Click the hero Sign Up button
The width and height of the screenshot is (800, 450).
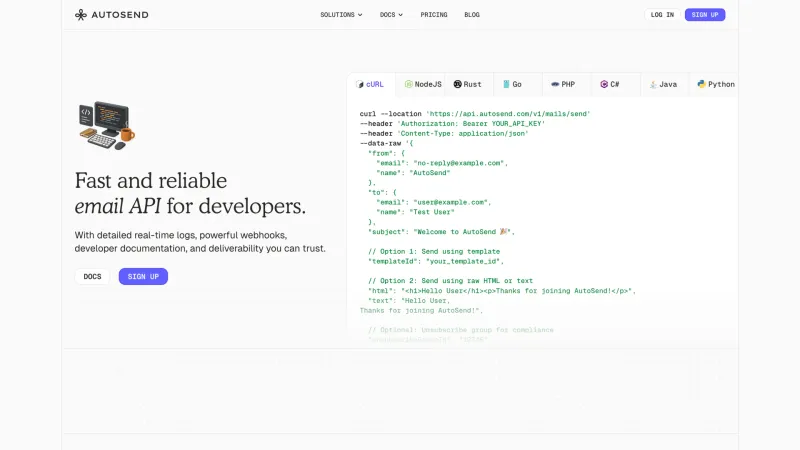143,277
